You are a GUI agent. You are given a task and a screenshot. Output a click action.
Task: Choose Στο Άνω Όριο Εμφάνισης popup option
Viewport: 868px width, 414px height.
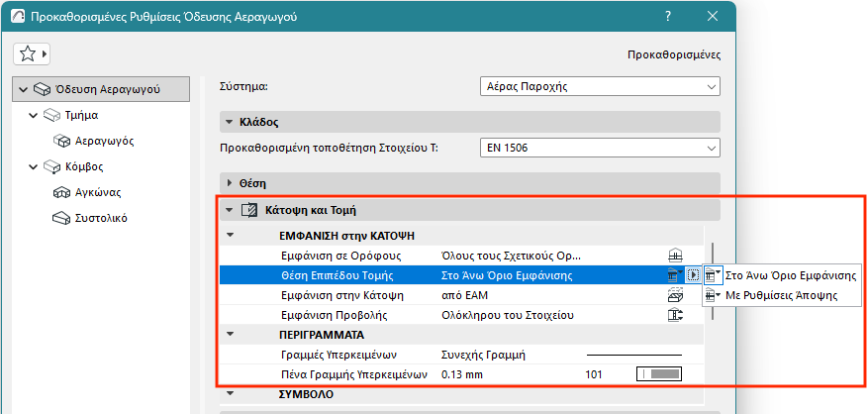pyautogui.click(x=782, y=274)
